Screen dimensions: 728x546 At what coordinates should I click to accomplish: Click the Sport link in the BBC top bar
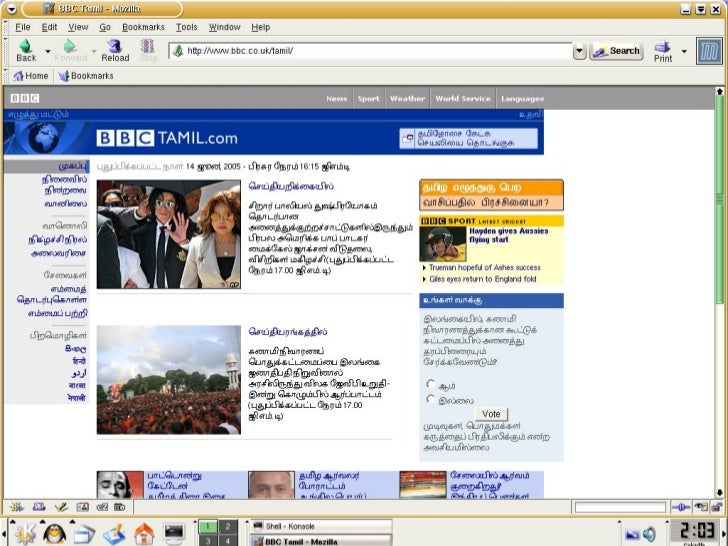click(x=368, y=98)
